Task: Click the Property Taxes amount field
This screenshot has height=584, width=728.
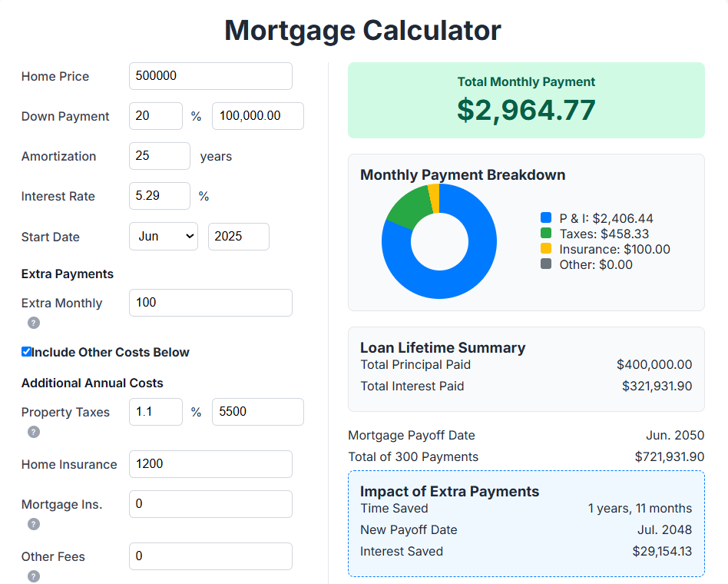Action: pyautogui.click(x=257, y=412)
